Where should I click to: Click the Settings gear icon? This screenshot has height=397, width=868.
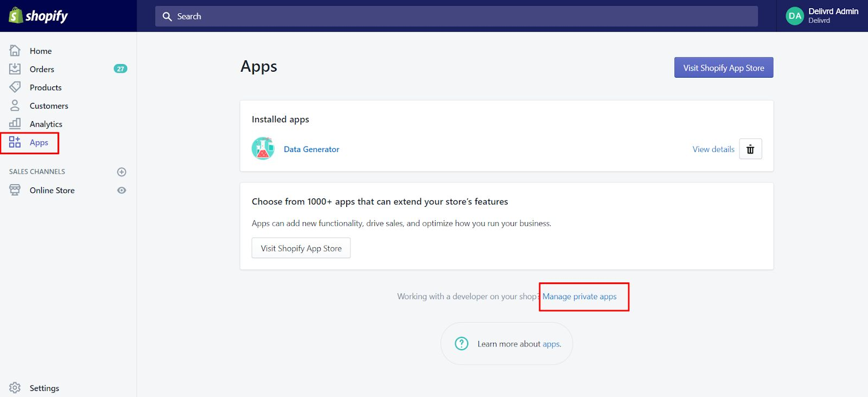(x=15, y=388)
